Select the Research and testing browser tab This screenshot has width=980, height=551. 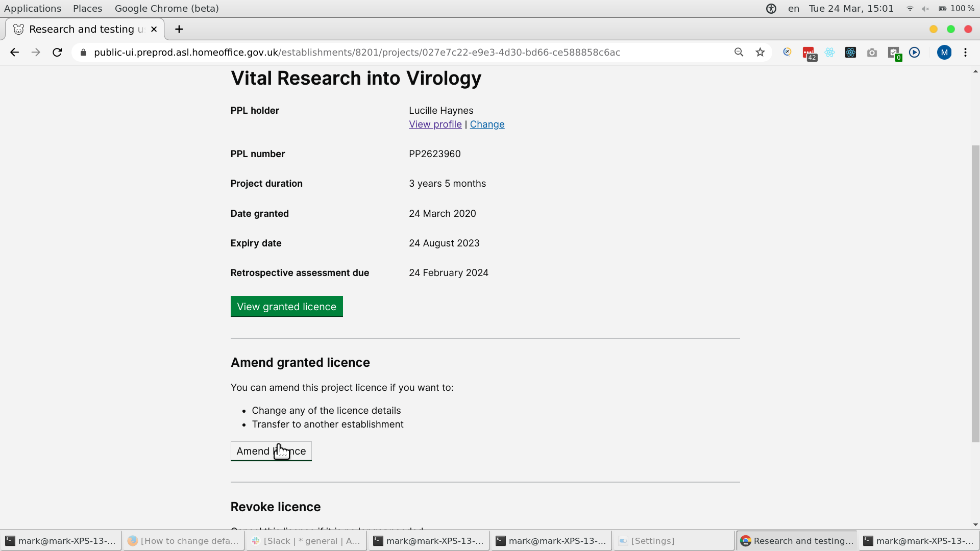tap(85, 29)
